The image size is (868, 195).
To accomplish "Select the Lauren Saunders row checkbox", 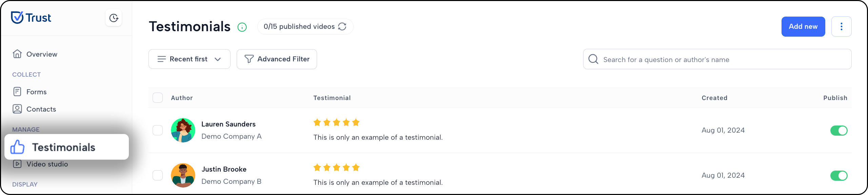I will point(158,130).
